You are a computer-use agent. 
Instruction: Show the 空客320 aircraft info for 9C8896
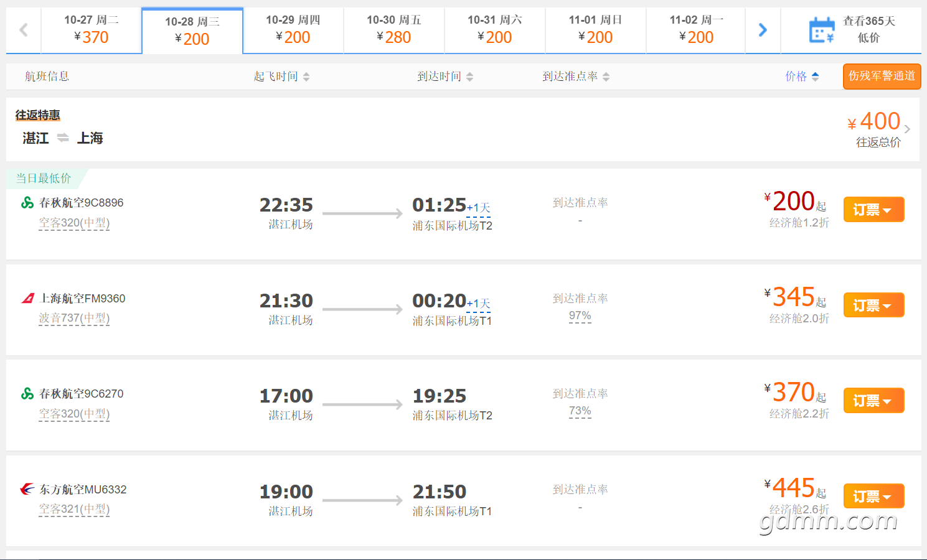(74, 223)
